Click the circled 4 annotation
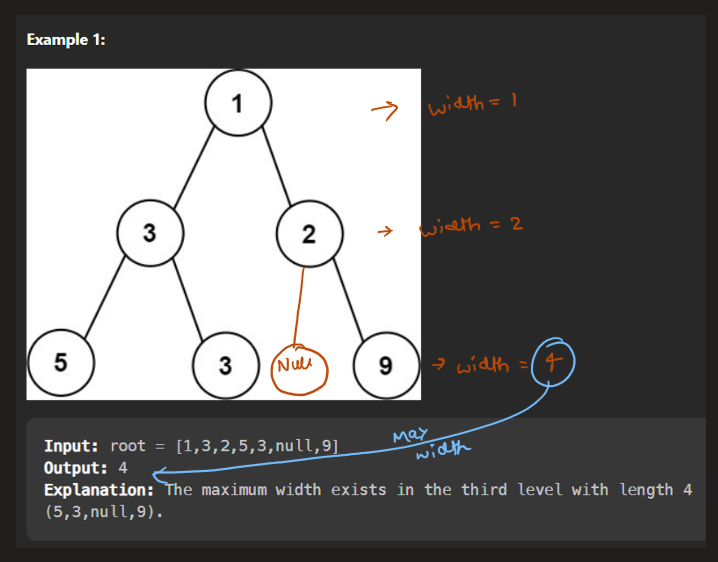The width and height of the screenshot is (718, 562). 554,364
